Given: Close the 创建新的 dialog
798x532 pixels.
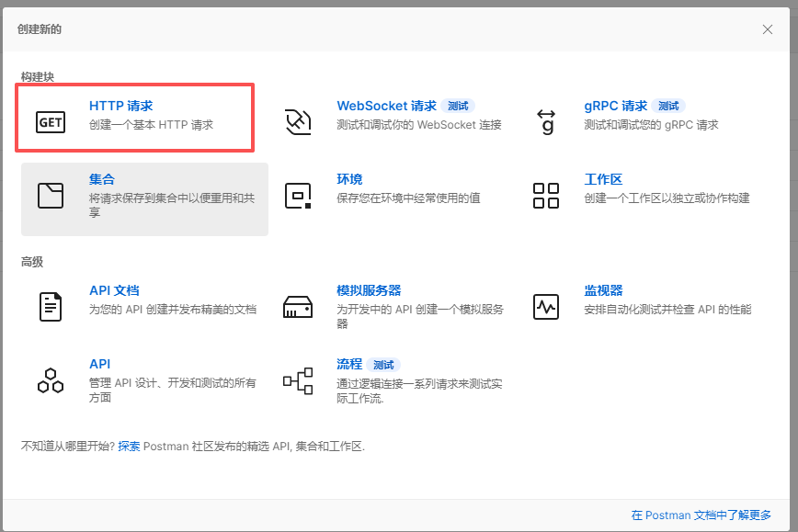Looking at the screenshot, I should 768,29.
